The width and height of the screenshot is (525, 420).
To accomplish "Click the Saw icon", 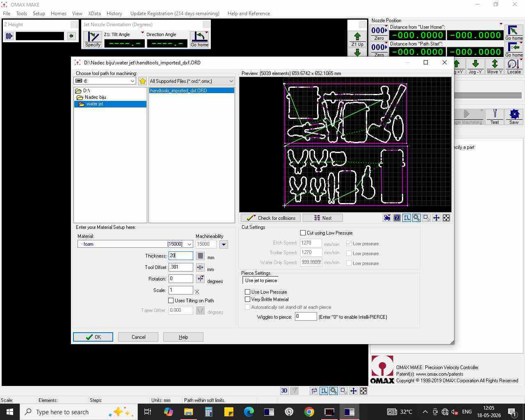I will [514, 116].
